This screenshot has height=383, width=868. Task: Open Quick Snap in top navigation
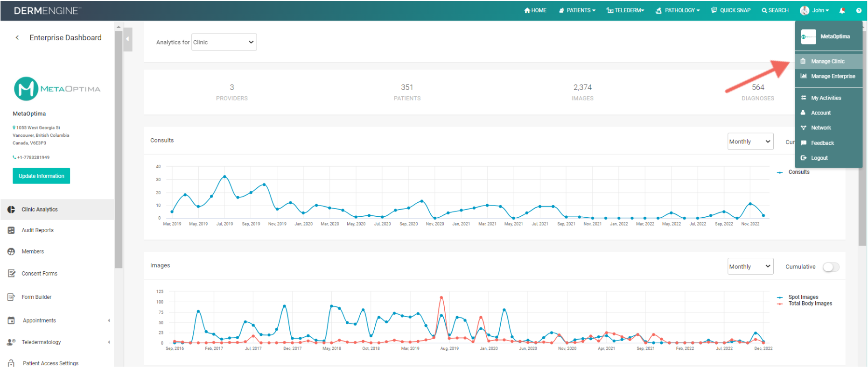coord(731,10)
